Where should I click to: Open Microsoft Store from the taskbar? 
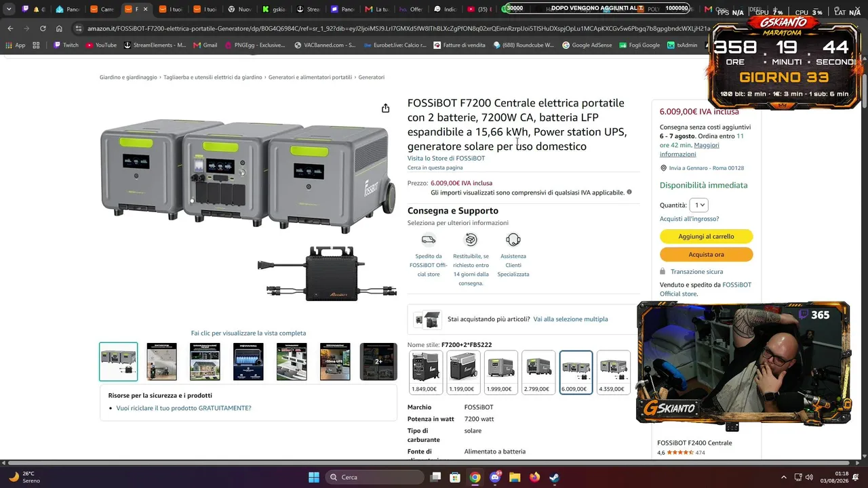[456, 477]
